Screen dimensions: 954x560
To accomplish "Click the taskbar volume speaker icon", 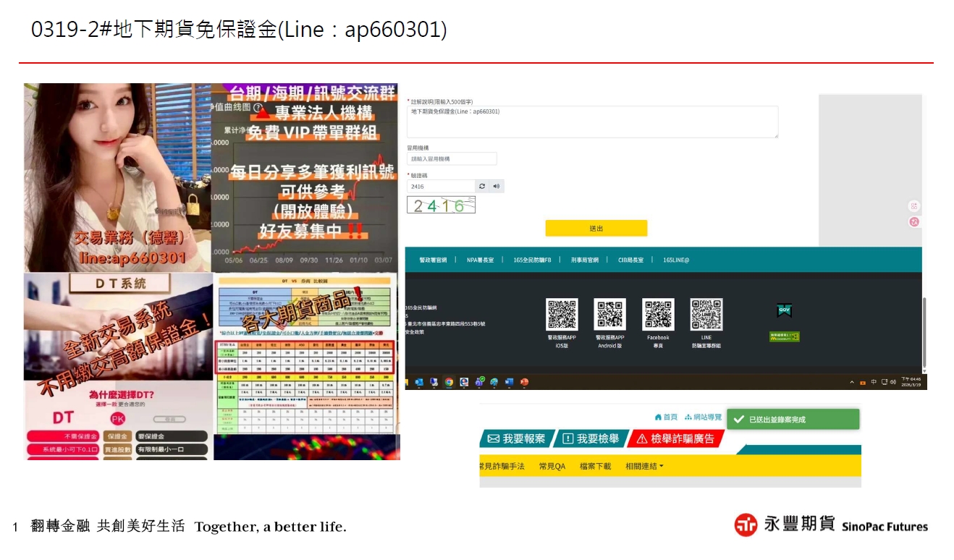I will coord(892,382).
